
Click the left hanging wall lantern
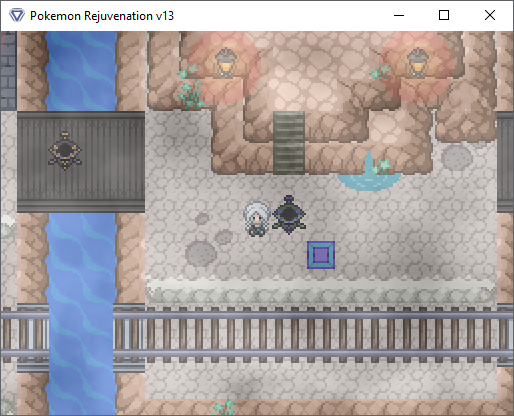pyautogui.click(x=225, y=63)
